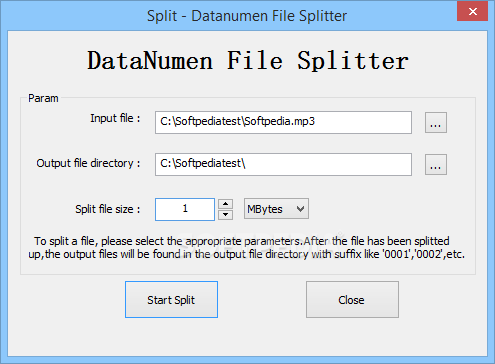Click the 'Param' group label
Screen dimensions: 495x364
point(43,98)
